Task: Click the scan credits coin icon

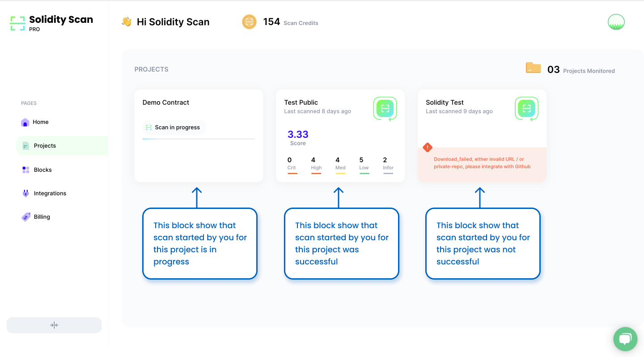Action: tap(249, 22)
